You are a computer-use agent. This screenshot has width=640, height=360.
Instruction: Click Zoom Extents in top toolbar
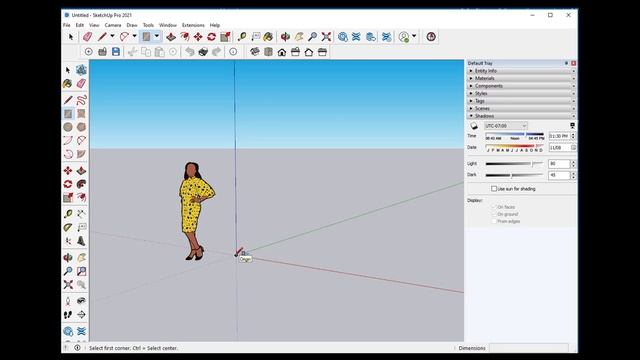point(326,37)
